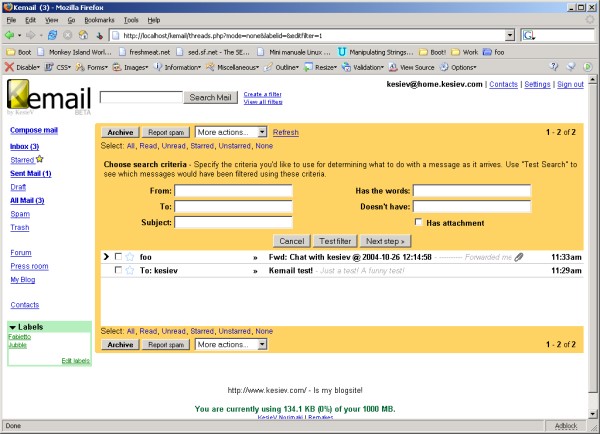Tick the checkbox for the foo message
The width and height of the screenshot is (600, 434).
[118, 256]
